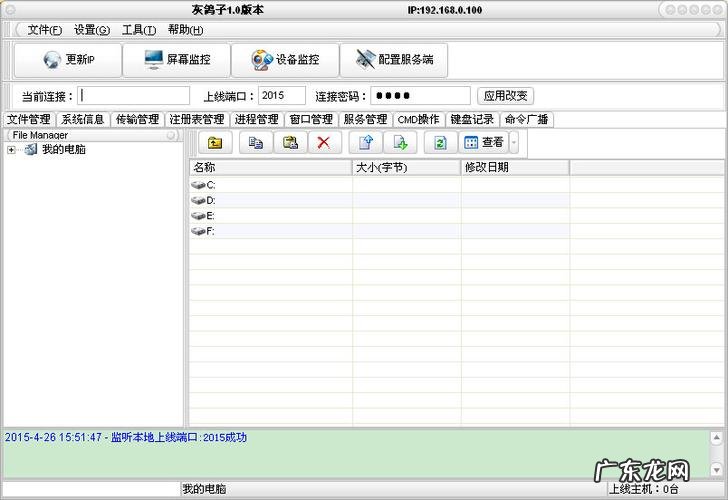
Task: Open the 查看 view dropdown arrow
Action: 514,143
